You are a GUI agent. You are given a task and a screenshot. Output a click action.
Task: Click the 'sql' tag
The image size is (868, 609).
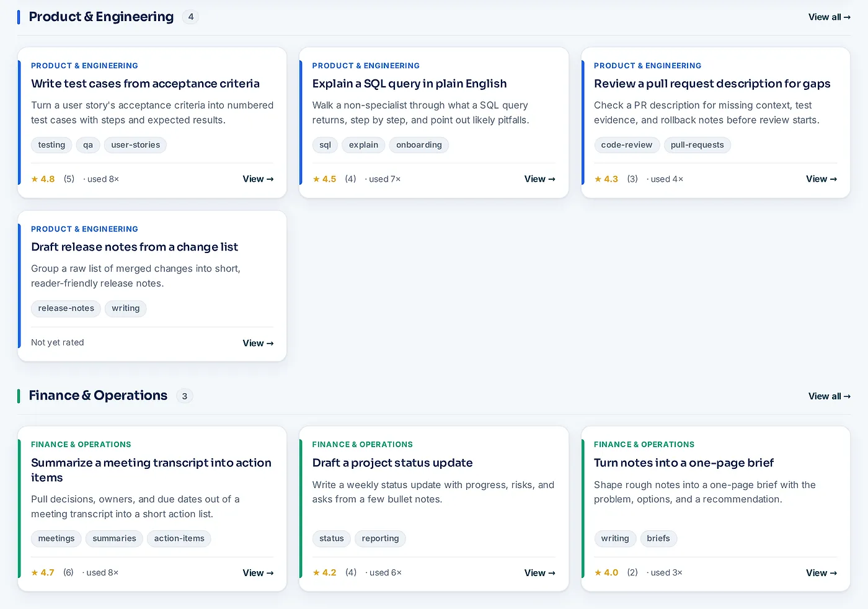tap(325, 145)
